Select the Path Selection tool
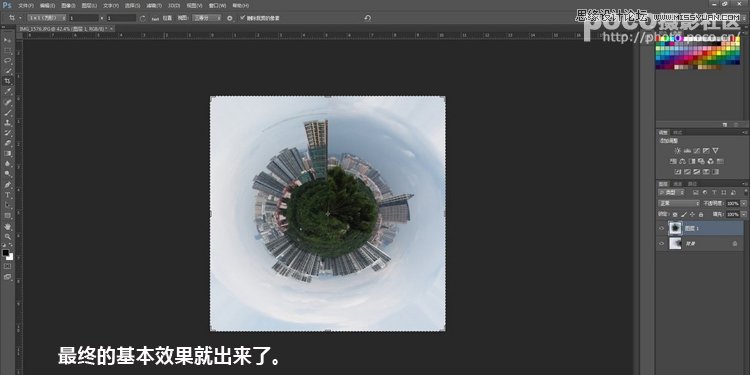 8,205
